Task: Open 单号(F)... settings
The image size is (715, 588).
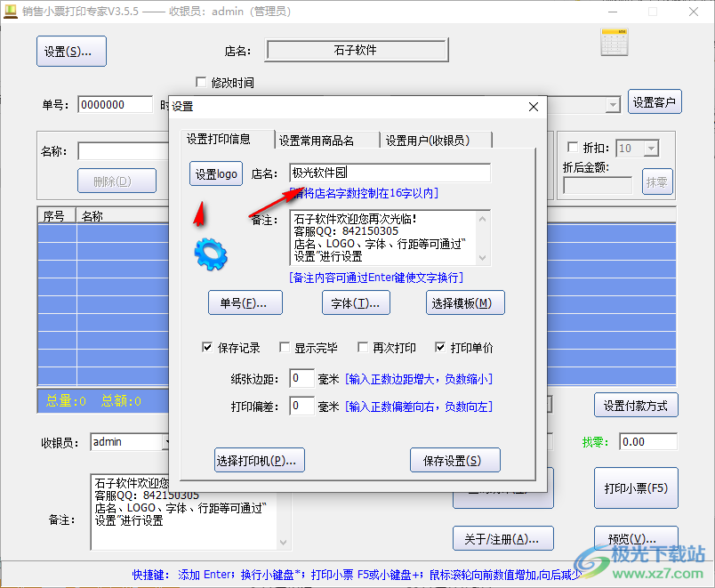Action: [245, 302]
